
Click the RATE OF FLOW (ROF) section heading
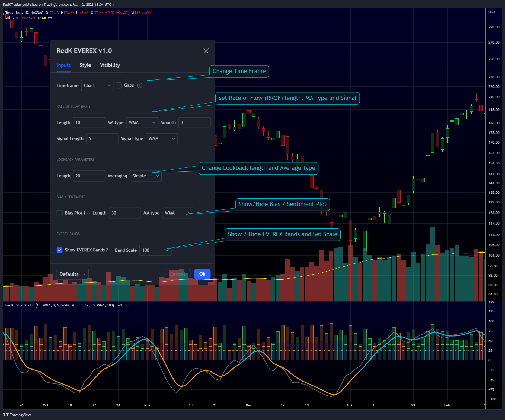pos(73,106)
